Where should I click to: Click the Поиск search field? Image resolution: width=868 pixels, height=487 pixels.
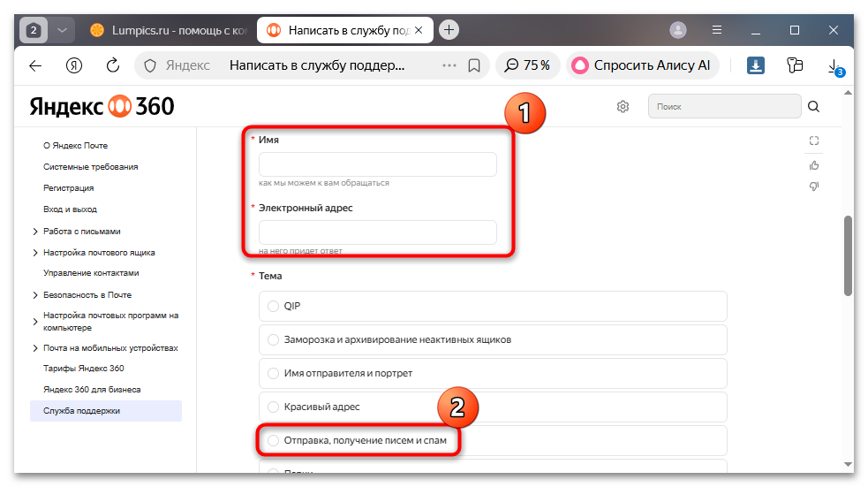pyautogui.click(x=724, y=106)
